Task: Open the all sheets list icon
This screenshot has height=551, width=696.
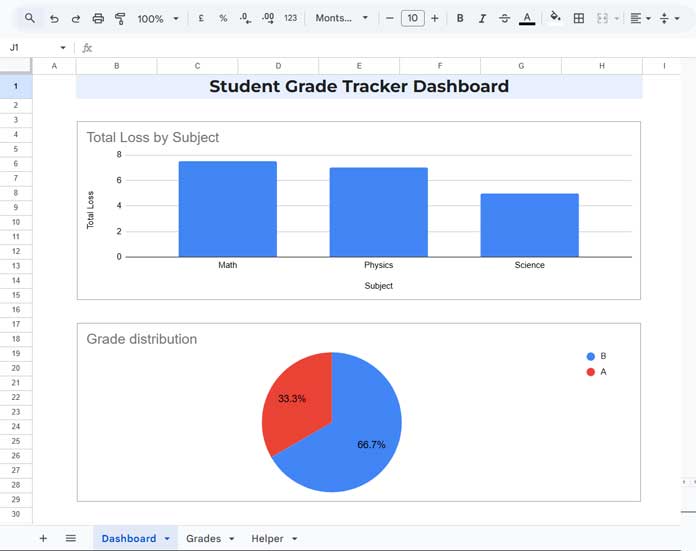Action: click(71, 539)
